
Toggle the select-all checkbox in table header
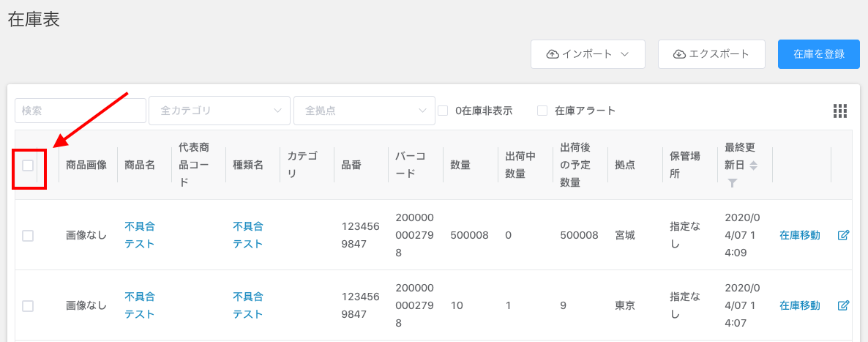pos(28,166)
